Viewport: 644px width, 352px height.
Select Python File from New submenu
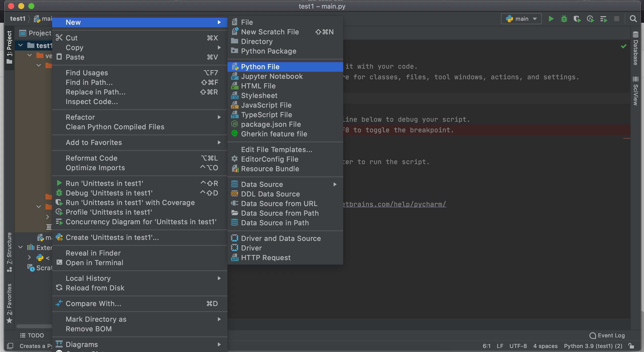point(260,67)
